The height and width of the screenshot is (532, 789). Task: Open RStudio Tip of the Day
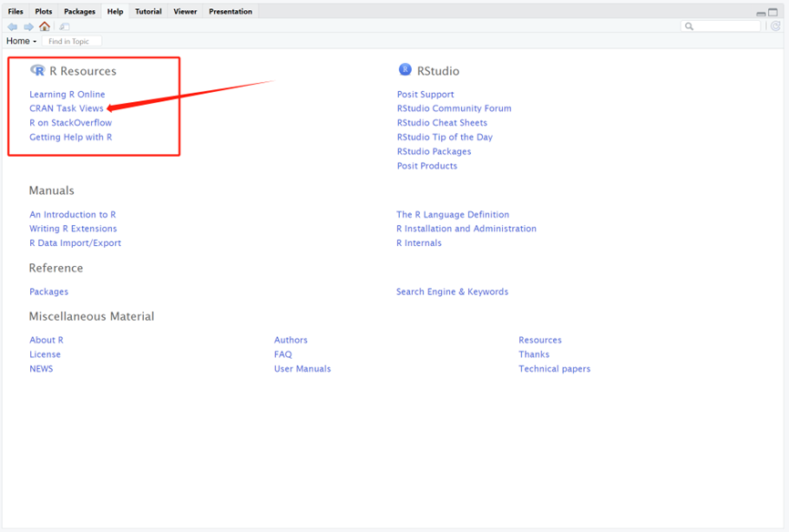pos(445,137)
